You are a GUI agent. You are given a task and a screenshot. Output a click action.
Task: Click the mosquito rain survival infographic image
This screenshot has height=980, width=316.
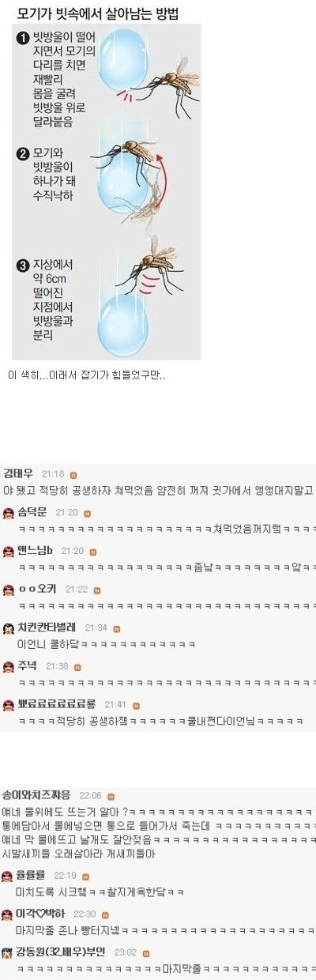tap(106, 190)
